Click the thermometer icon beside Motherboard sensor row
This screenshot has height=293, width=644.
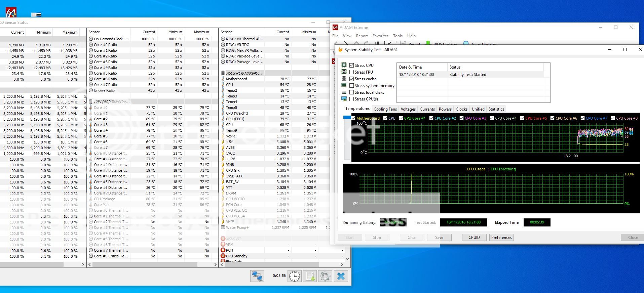[223, 79]
